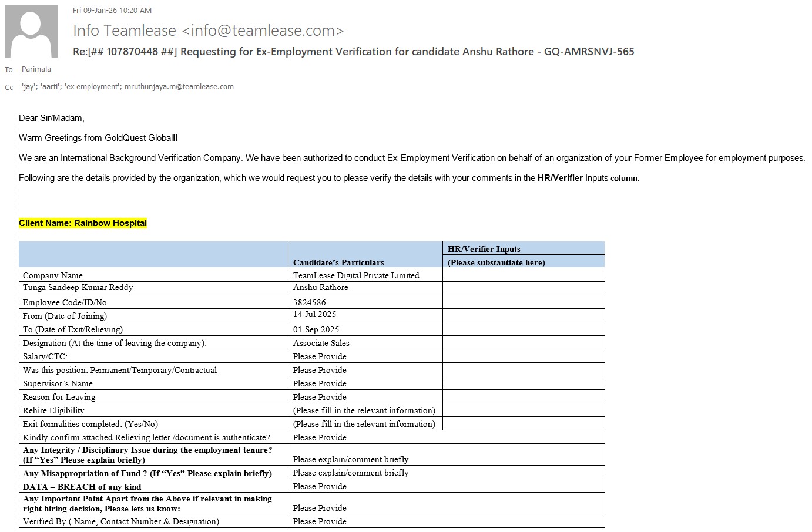The width and height of the screenshot is (812, 532).
Task: Click the 'Supervisor's Name' row label
Action: click(x=58, y=383)
